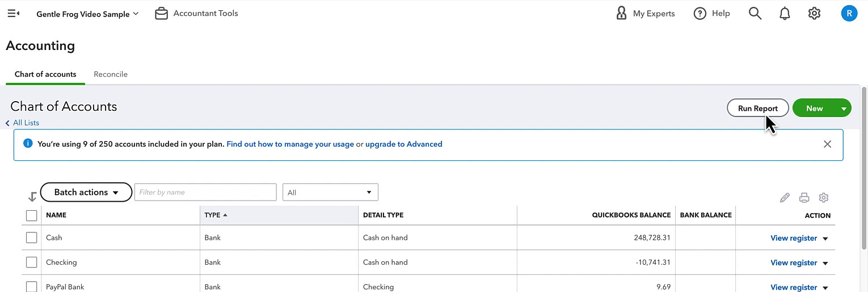Expand the Batch actions dropdown
Image resolution: width=868 pixels, height=292 pixels.
(86, 193)
